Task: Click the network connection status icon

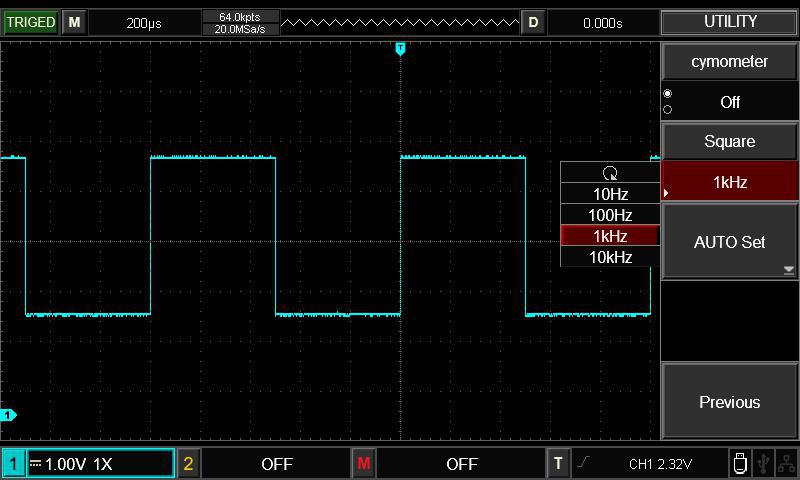Action: (786, 463)
